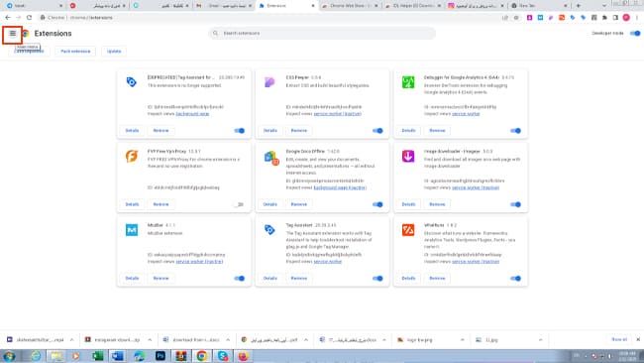Switch to the Gmail browser tab
Screen dimensions: 644x363
pyautogui.click(x=224, y=6)
